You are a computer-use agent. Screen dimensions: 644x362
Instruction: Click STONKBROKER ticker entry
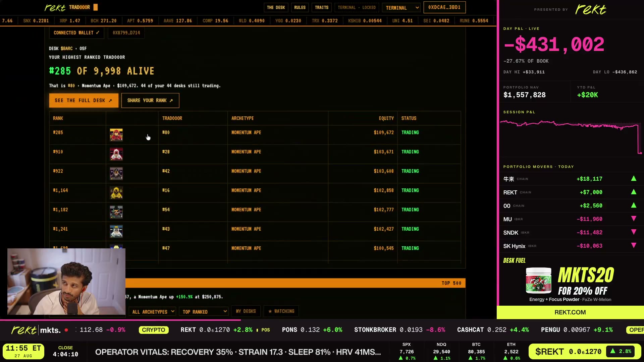[399, 330]
